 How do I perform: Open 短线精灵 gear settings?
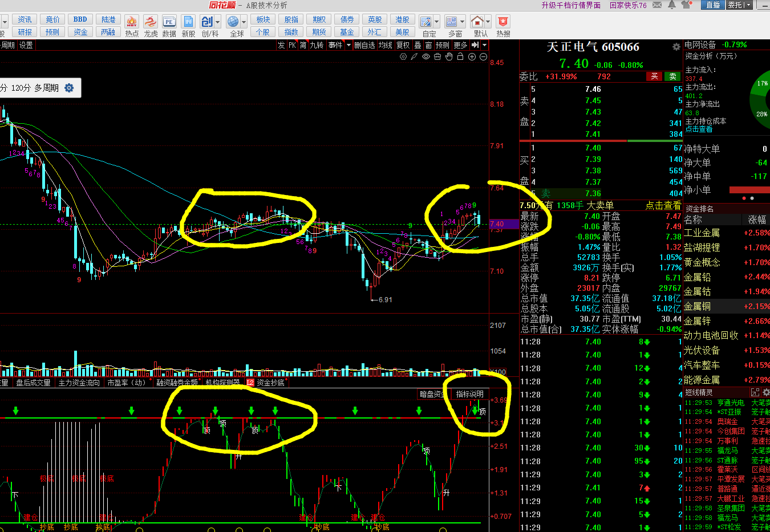coord(766,392)
